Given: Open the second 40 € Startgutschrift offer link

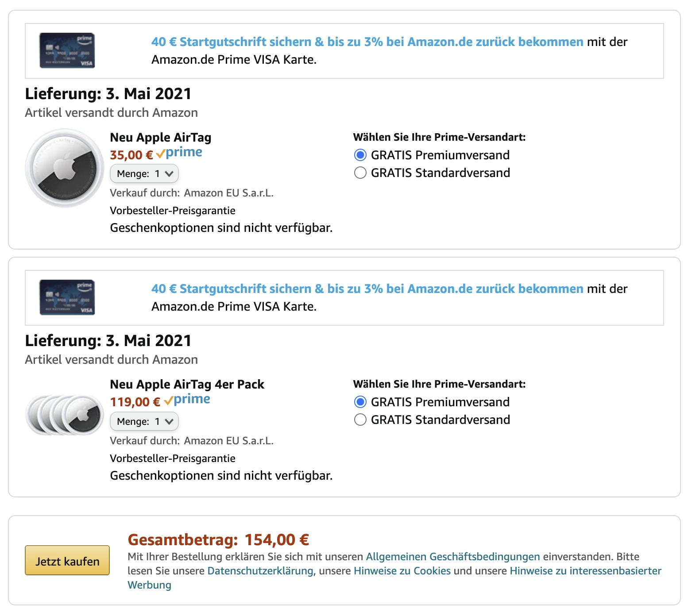Looking at the screenshot, I should 367,289.
